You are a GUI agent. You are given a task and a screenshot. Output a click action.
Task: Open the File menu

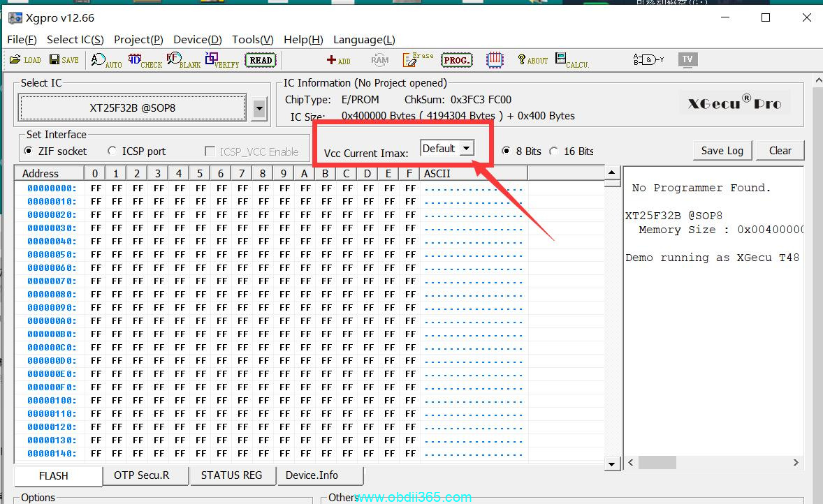tap(22, 39)
